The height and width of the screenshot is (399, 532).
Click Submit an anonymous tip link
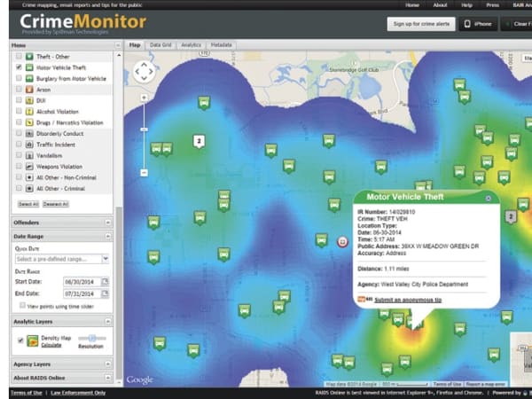407,300
